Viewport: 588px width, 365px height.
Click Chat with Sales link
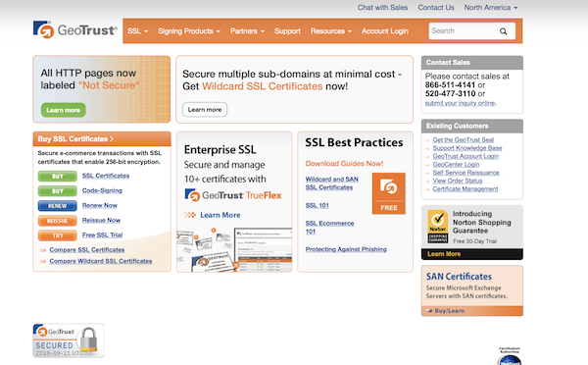tap(382, 8)
